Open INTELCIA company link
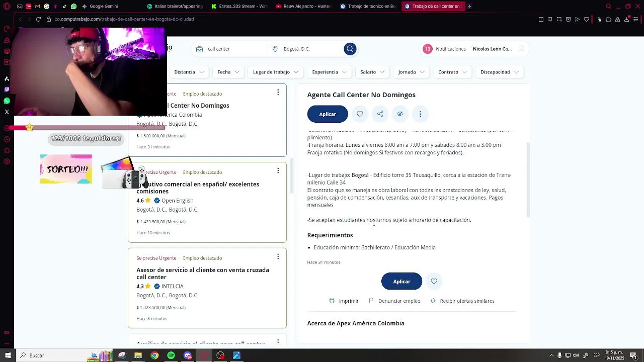This screenshot has height=362, width=644. (172, 287)
